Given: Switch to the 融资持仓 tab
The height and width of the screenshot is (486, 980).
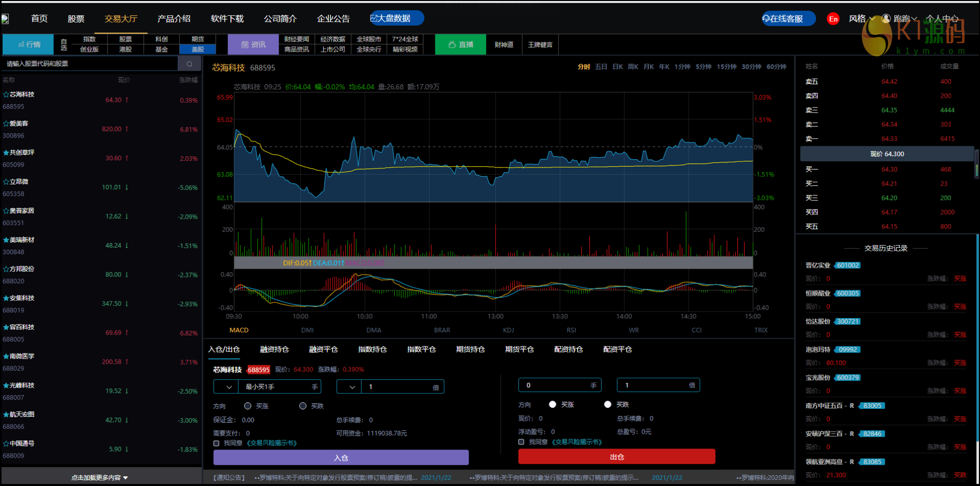Looking at the screenshot, I should tap(274, 349).
